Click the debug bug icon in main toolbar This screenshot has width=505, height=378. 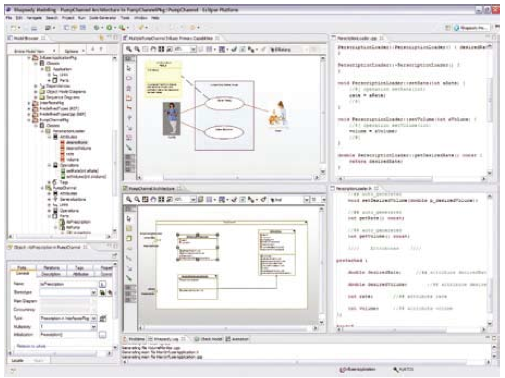tap(97, 28)
